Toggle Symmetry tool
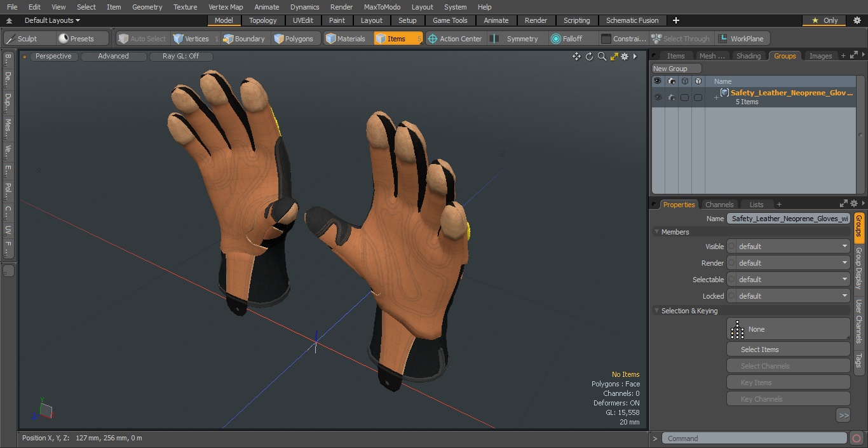This screenshot has height=448, width=868. click(517, 39)
